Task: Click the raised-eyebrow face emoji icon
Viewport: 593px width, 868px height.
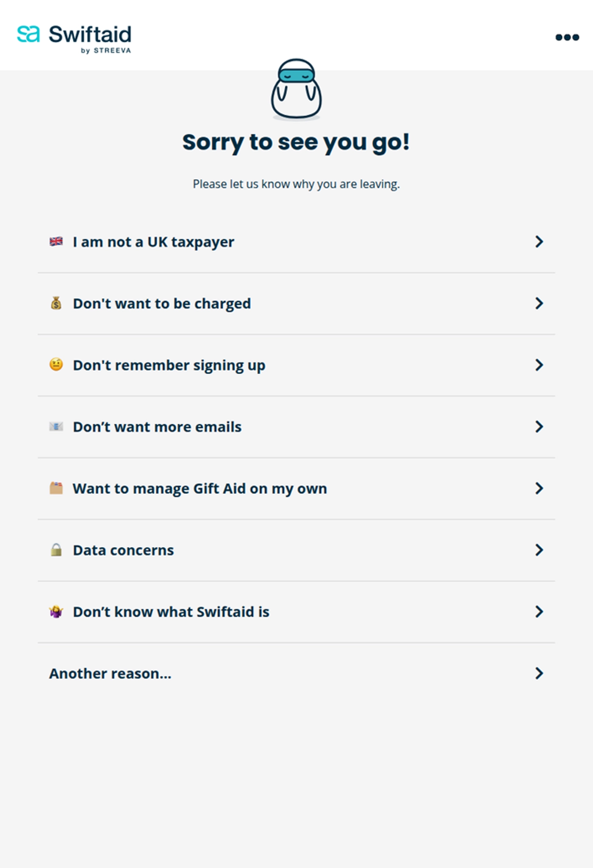Action: [x=55, y=365]
